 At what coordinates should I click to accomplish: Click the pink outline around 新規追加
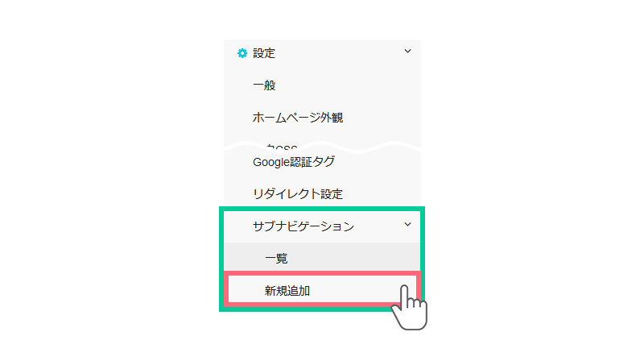click(323, 273)
